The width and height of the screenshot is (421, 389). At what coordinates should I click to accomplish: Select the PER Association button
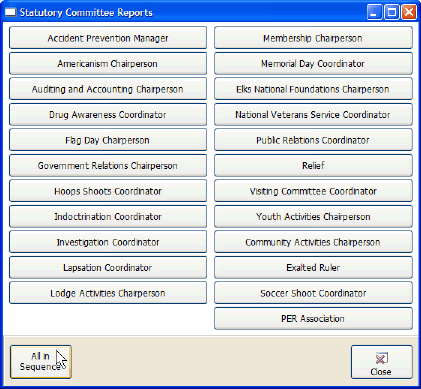pos(313,319)
